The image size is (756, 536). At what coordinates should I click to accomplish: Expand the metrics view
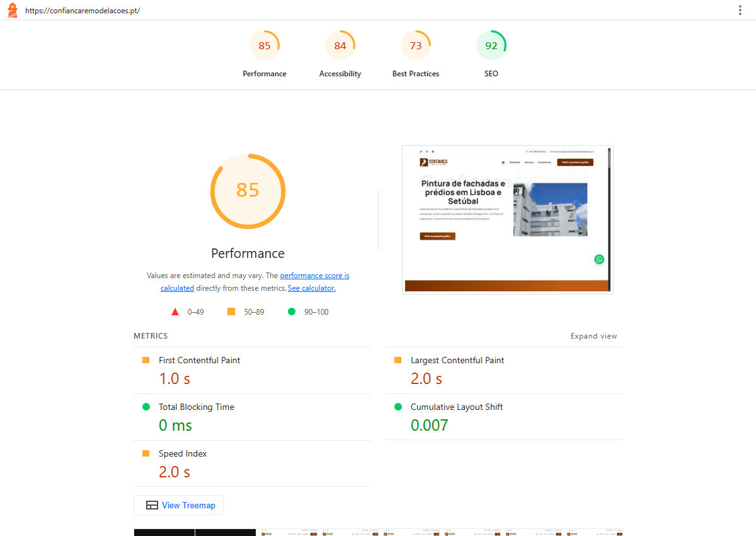pyautogui.click(x=594, y=336)
